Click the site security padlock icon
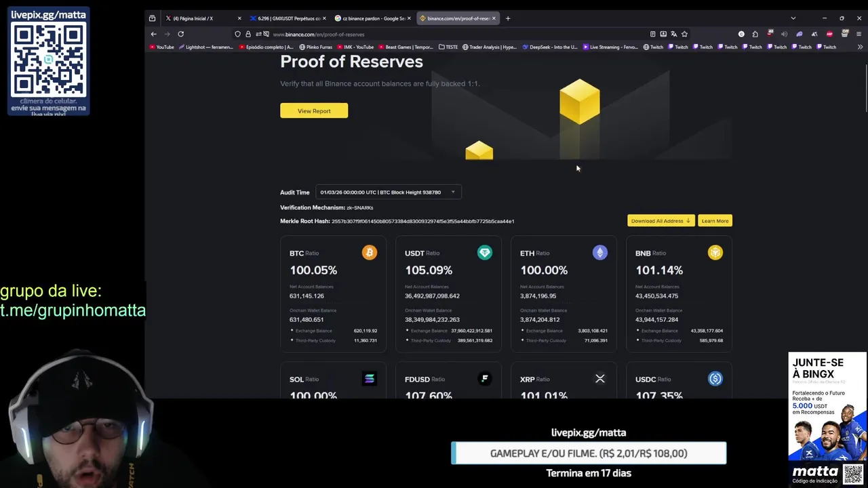 click(x=248, y=34)
